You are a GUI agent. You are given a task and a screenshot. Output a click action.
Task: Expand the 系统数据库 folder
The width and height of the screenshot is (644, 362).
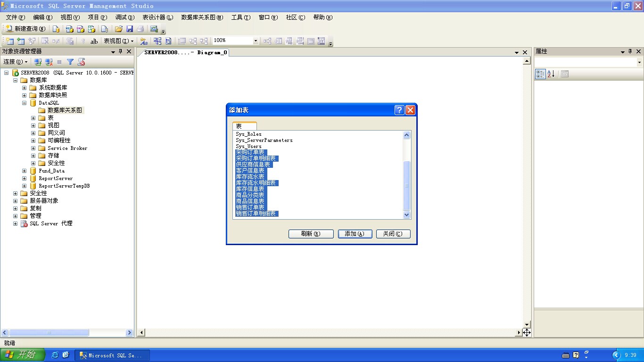[x=25, y=88]
